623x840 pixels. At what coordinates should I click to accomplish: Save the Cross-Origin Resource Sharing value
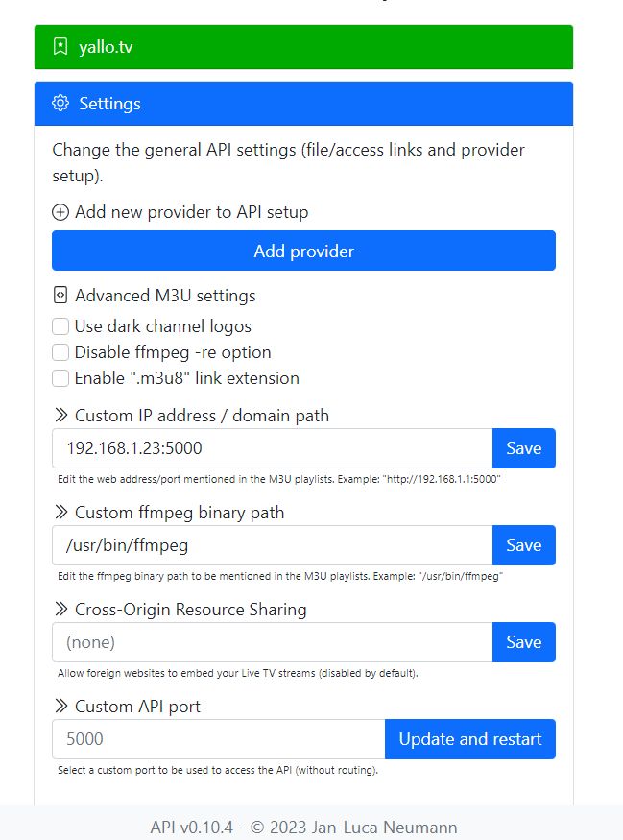pos(524,642)
